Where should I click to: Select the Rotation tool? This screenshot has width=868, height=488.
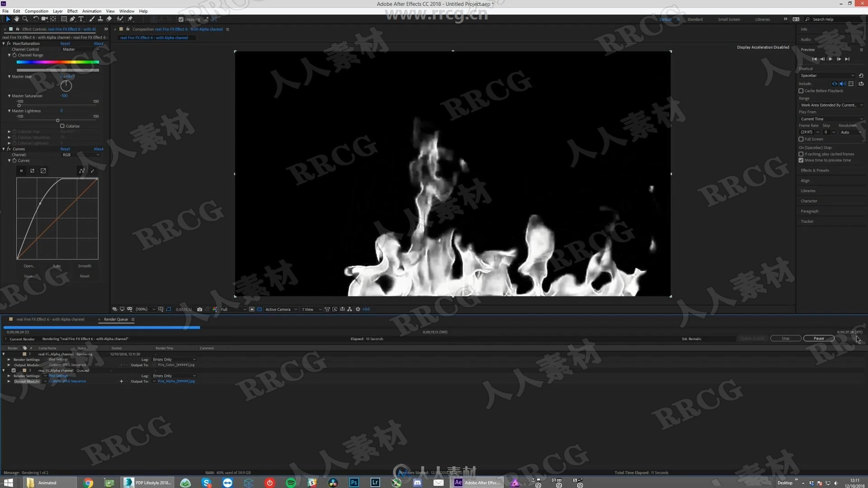point(36,19)
